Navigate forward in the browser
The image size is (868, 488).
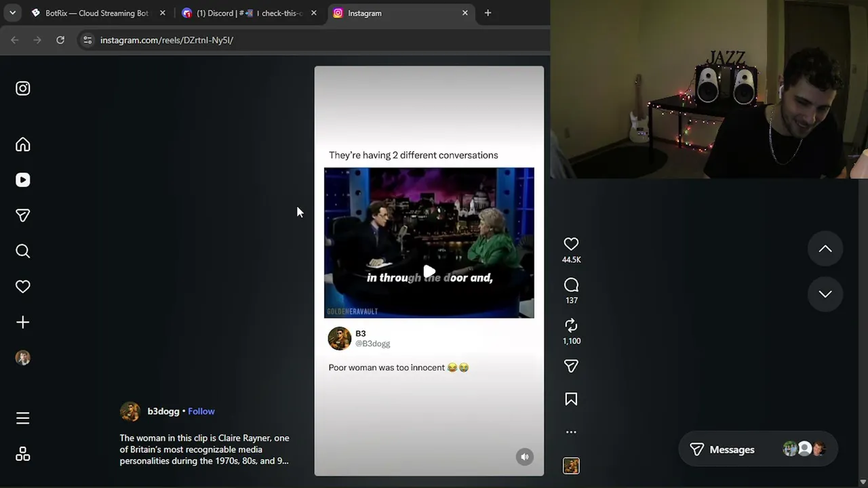pyautogui.click(x=37, y=40)
